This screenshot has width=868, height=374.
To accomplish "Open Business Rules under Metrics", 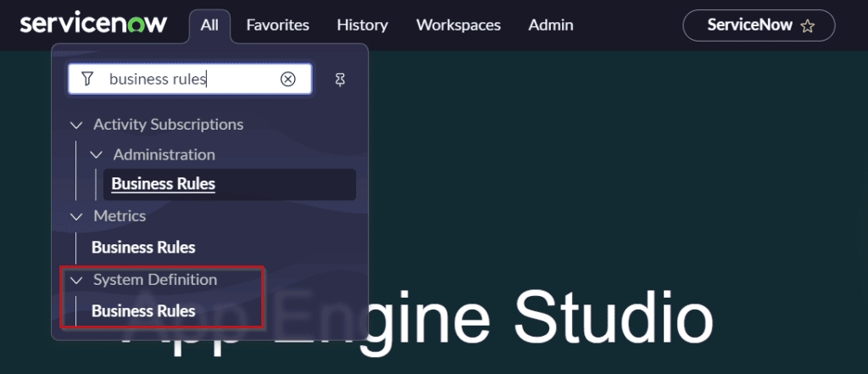I will (x=143, y=247).
